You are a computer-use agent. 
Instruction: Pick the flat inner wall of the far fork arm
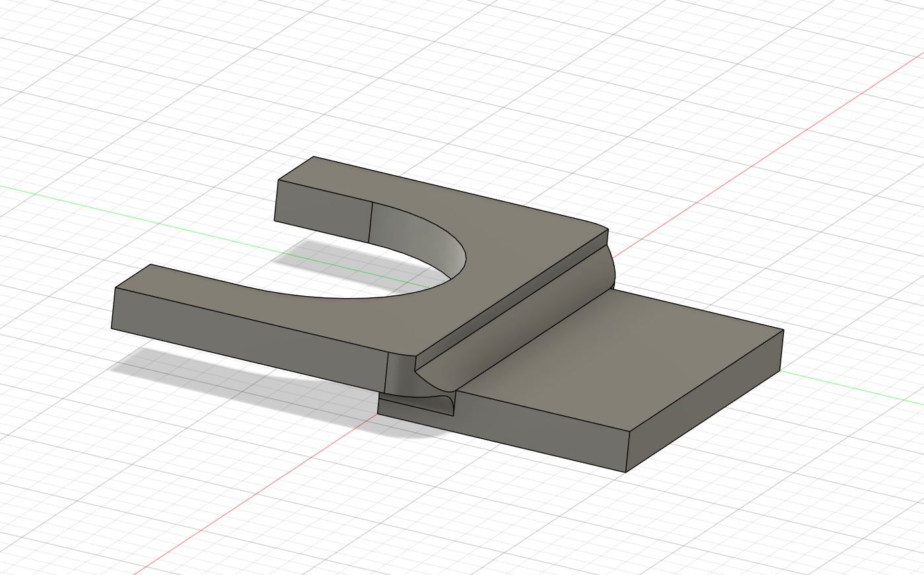324,210
